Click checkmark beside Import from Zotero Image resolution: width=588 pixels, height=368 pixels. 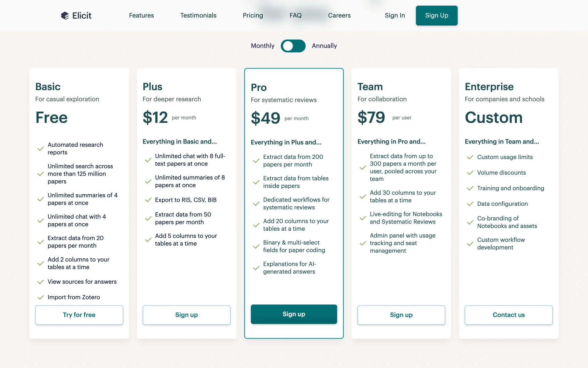coord(40,297)
